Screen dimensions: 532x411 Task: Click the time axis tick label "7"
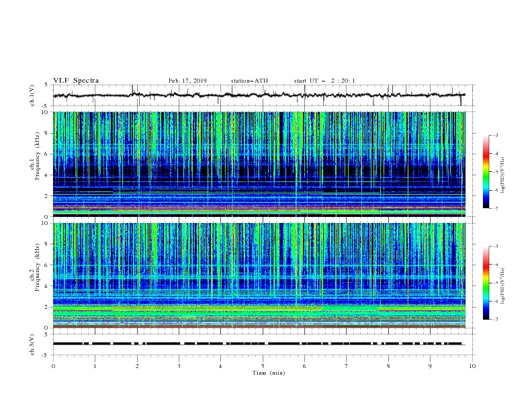pyautogui.click(x=347, y=366)
